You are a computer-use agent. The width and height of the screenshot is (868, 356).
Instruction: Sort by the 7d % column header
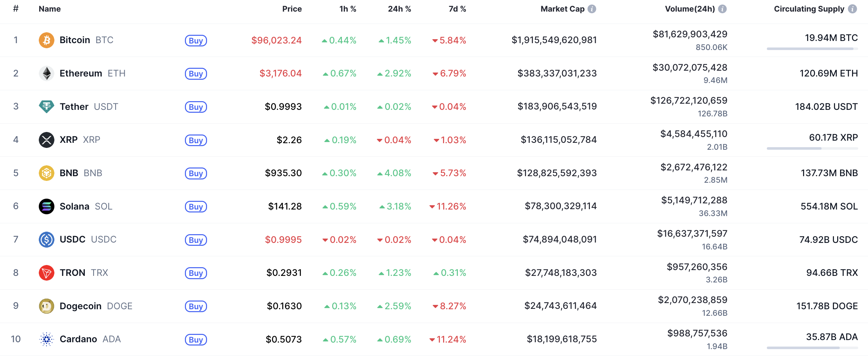pos(457,9)
